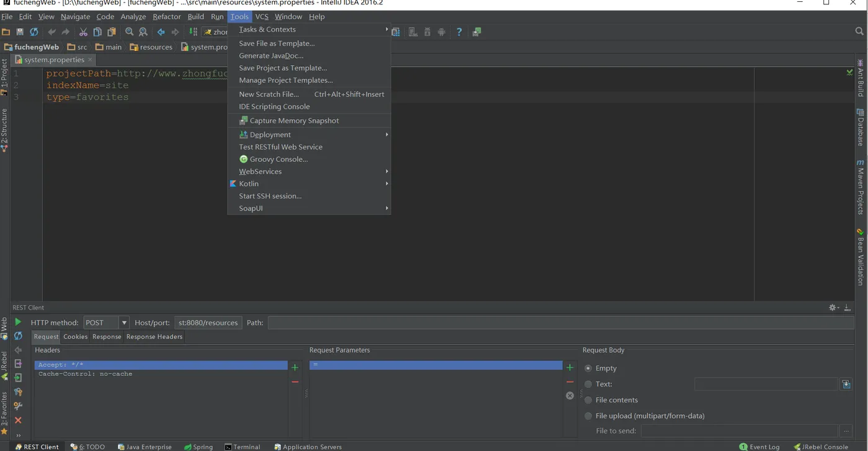Open the Terminal tool window button
This screenshot has height=451, width=868.
pos(242,447)
